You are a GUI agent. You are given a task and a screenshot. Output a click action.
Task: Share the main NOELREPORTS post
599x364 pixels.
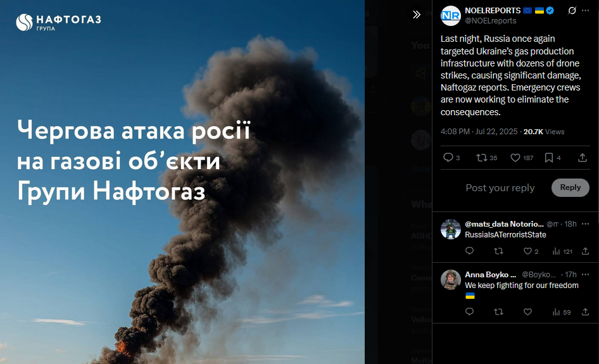[x=582, y=158]
